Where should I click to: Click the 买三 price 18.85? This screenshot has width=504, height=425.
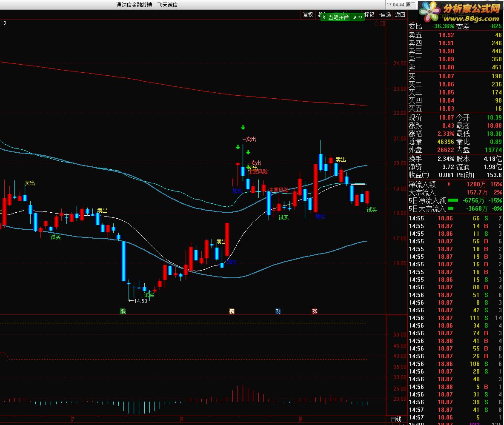pos(447,92)
